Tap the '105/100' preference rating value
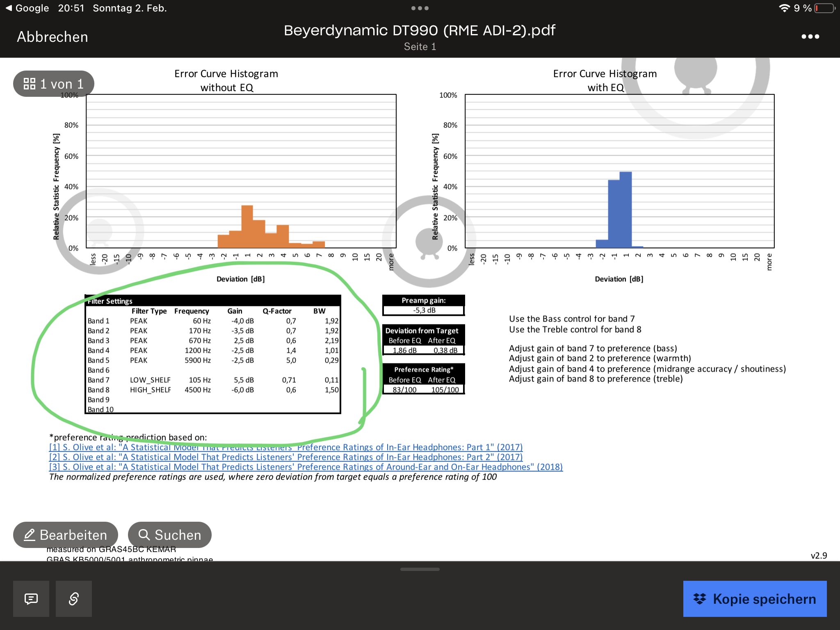This screenshot has height=630, width=840. pos(445,390)
